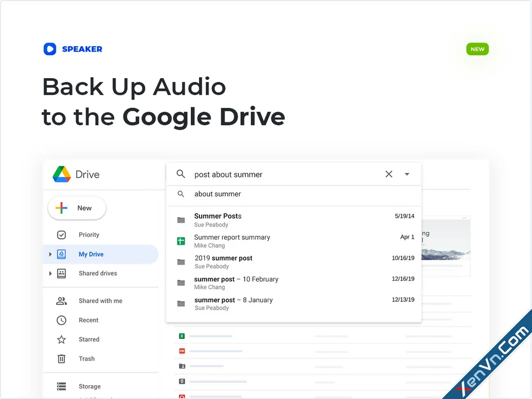Open the Trash view

[87, 359]
